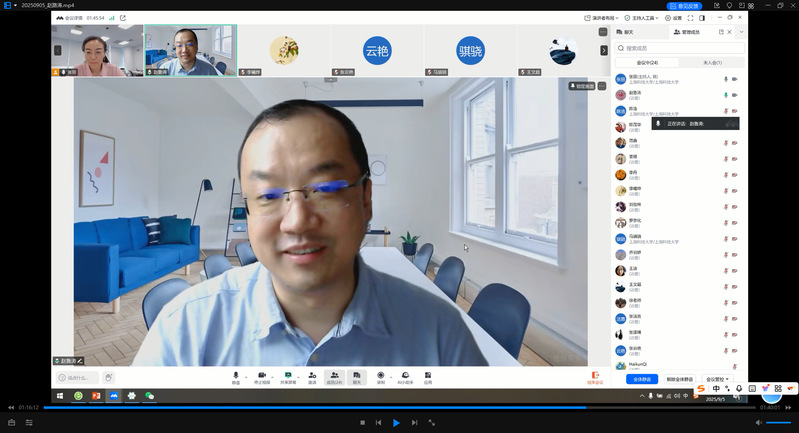Select the 未入会(1) tab

(713, 62)
